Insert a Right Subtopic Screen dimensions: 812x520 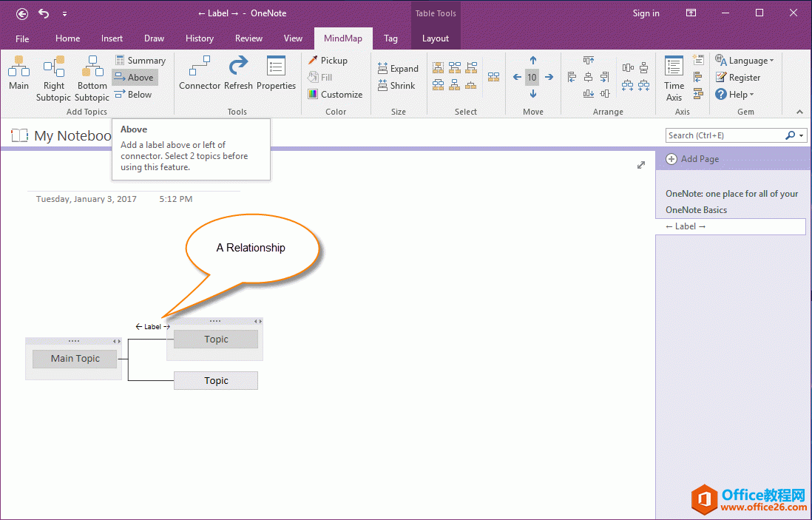click(53, 78)
